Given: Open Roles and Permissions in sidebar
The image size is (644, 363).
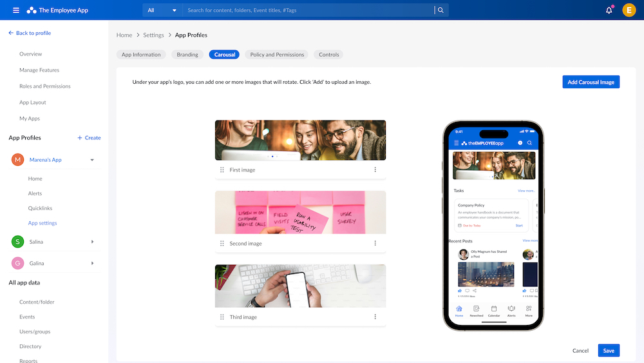Looking at the screenshot, I should pyautogui.click(x=45, y=86).
